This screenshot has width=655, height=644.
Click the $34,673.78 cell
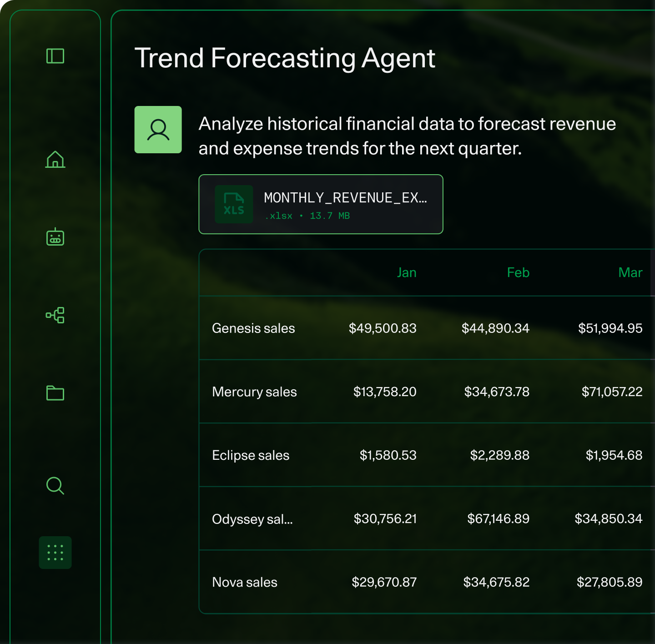click(x=497, y=392)
